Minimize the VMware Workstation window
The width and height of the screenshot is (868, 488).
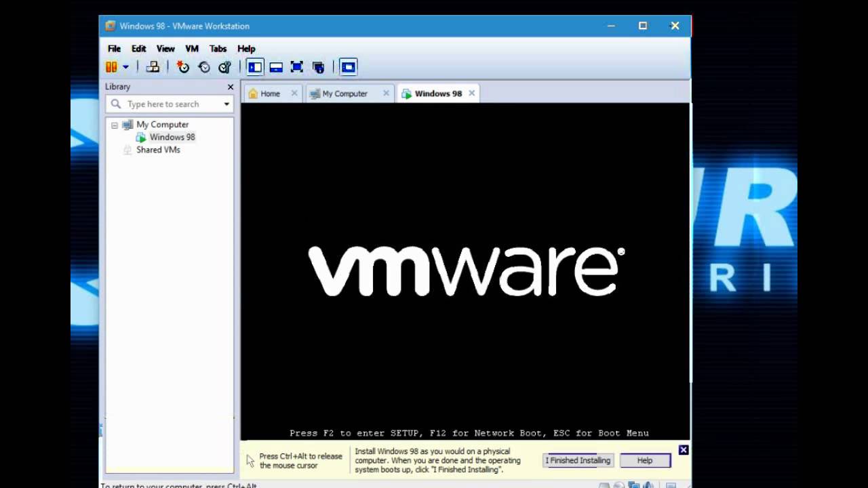pos(611,26)
